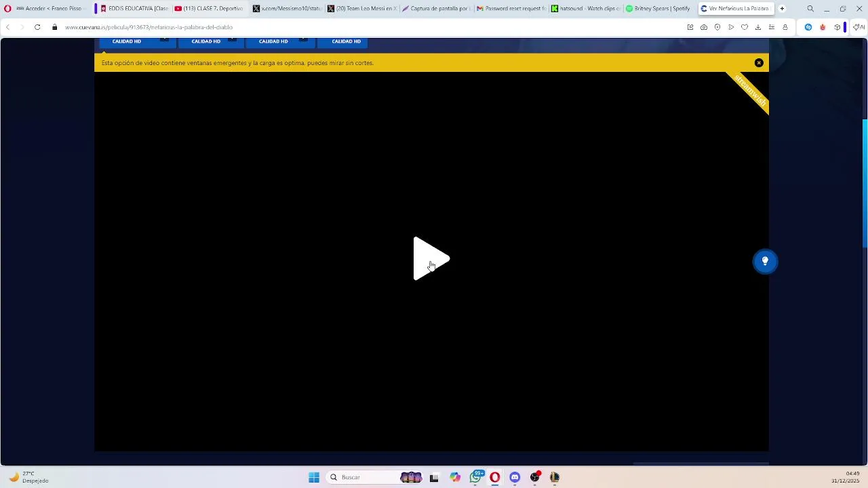Open the Opera menu logo

pos(7,9)
